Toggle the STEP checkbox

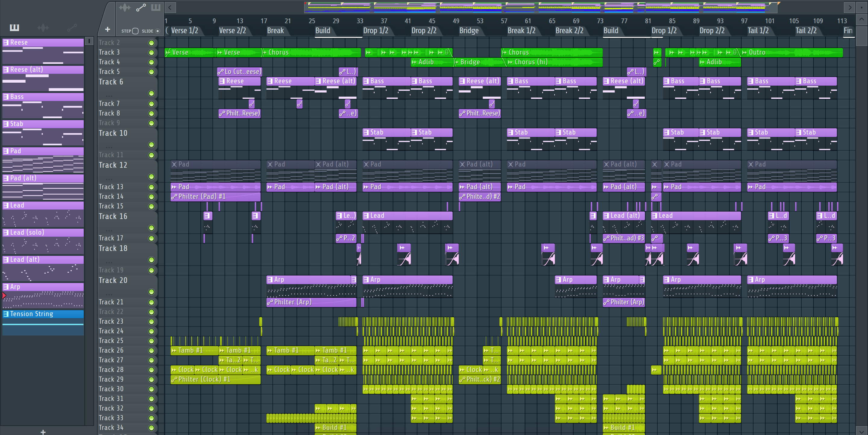coord(135,31)
